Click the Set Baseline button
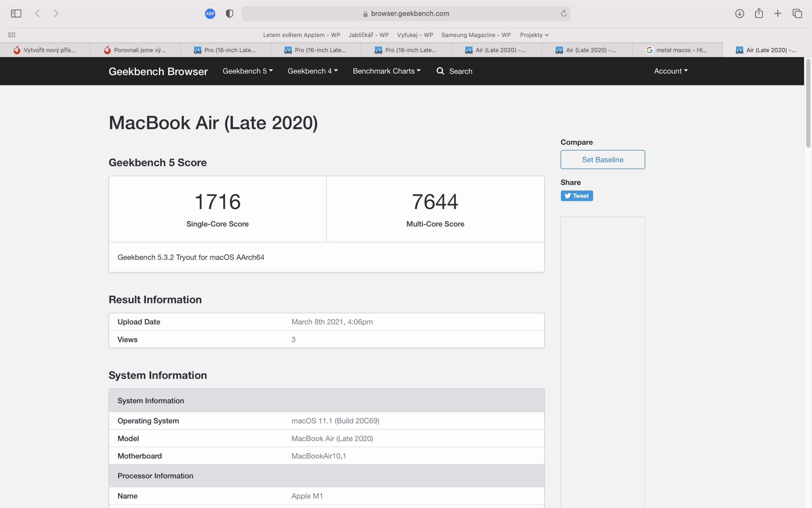 point(603,160)
